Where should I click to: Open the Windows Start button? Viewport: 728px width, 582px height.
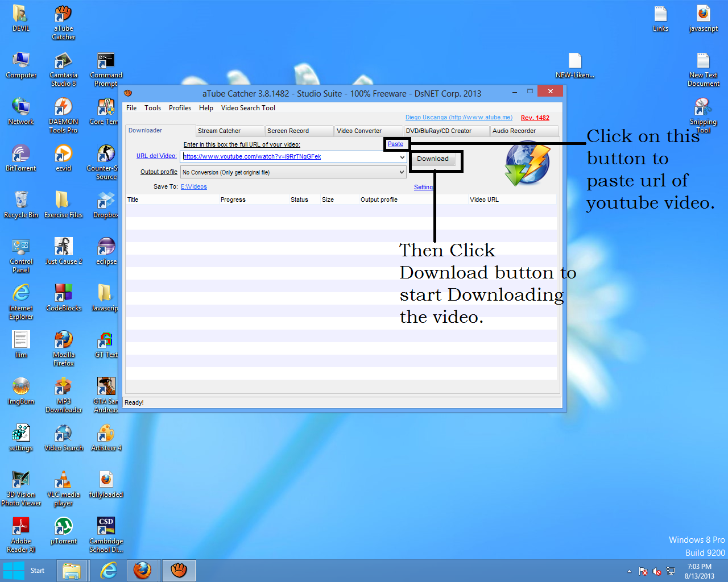24,571
